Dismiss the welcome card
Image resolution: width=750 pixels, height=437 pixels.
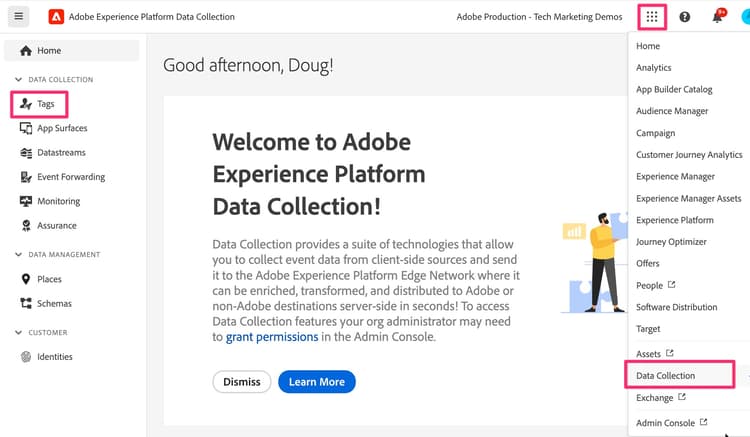pos(242,382)
